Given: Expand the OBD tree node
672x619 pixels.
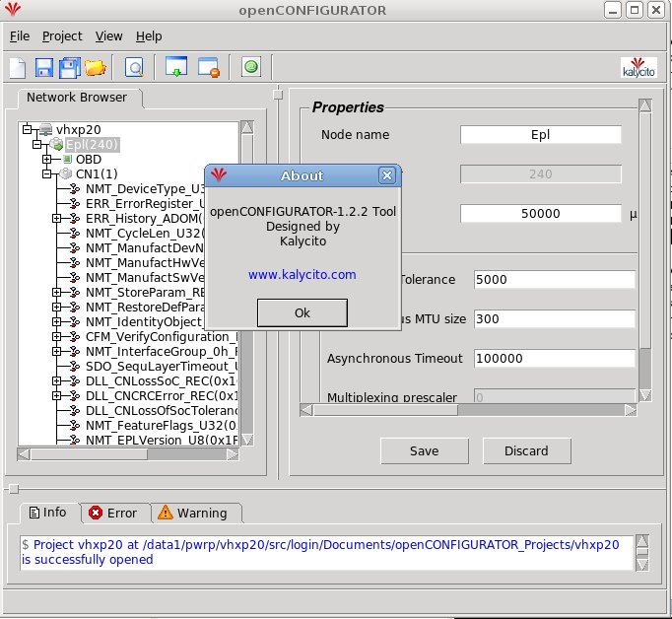Looking at the screenshot, I should [46, 159].
